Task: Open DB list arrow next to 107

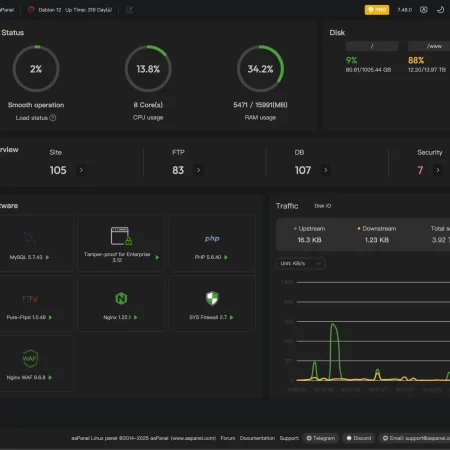Action: 326,170
